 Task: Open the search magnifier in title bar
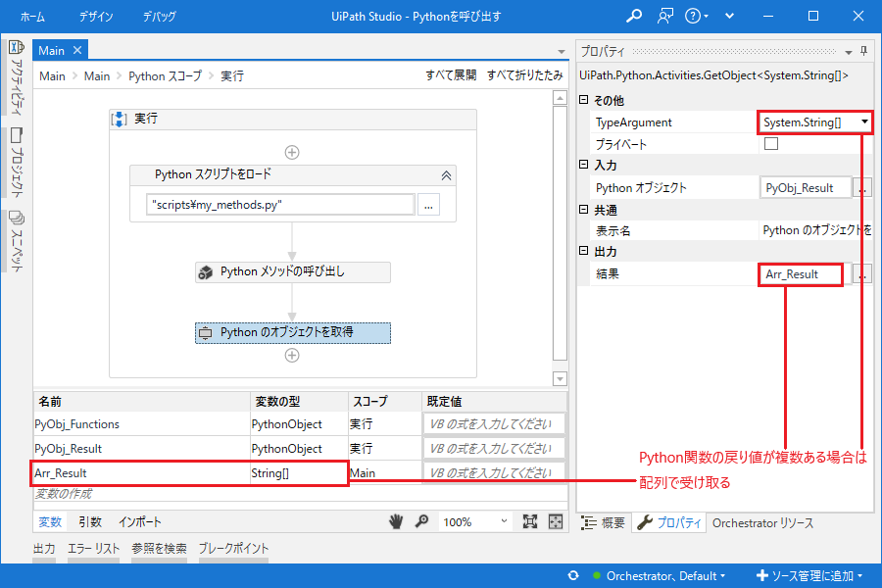pyautogui.click(x=634, y=16)
